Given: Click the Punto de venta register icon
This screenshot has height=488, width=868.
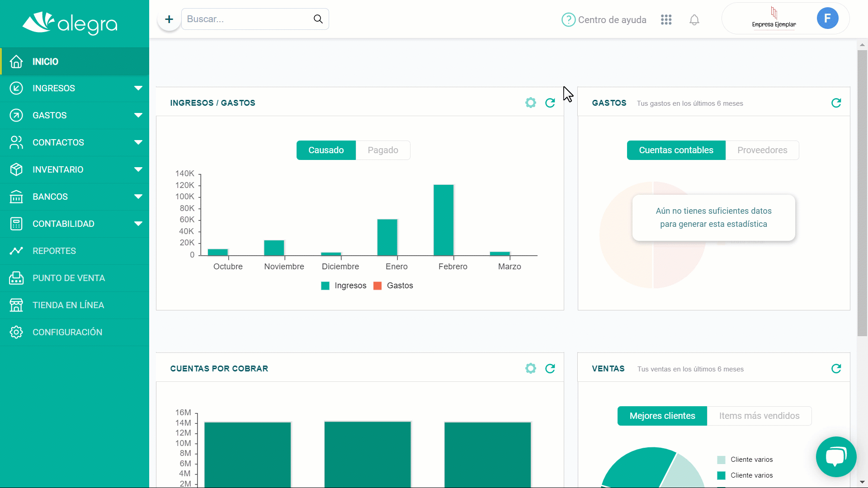Looking at the screenshot, I should tap(16, 278).
